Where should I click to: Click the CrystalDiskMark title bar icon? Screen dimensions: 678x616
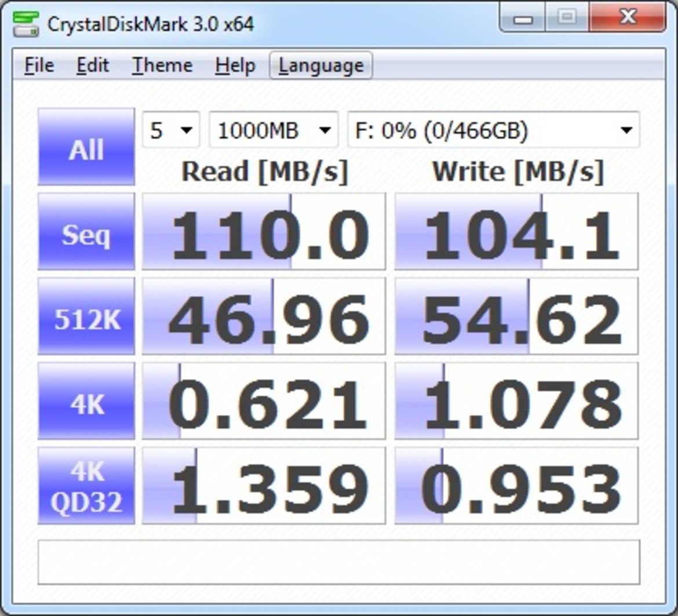click(x=26, y=23)
